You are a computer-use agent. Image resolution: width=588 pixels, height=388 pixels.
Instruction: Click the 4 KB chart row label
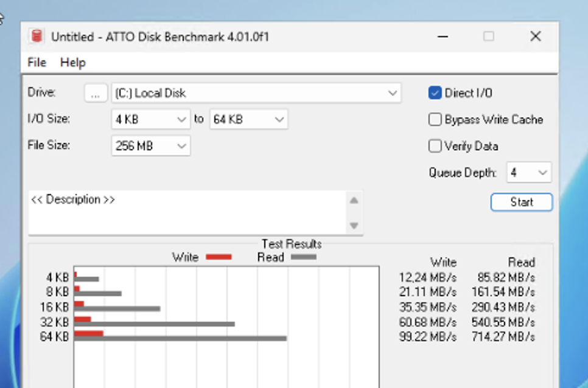coord(57,277)
